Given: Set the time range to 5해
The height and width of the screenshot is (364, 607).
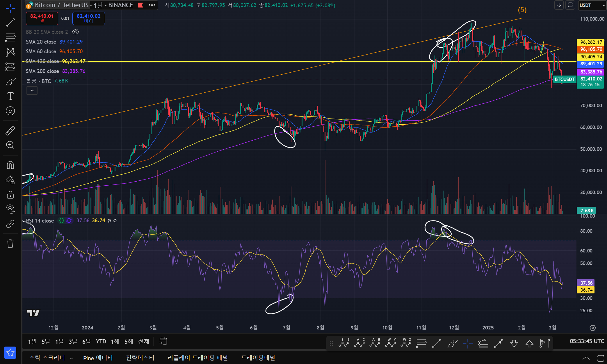Looking at the screenshot, I should (129, 341).
